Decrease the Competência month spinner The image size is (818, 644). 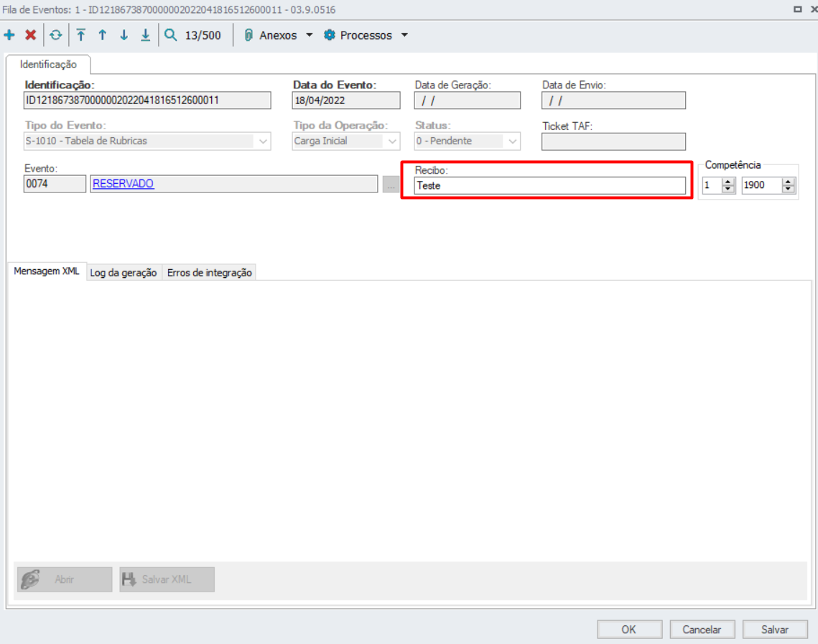pos(728,189)
